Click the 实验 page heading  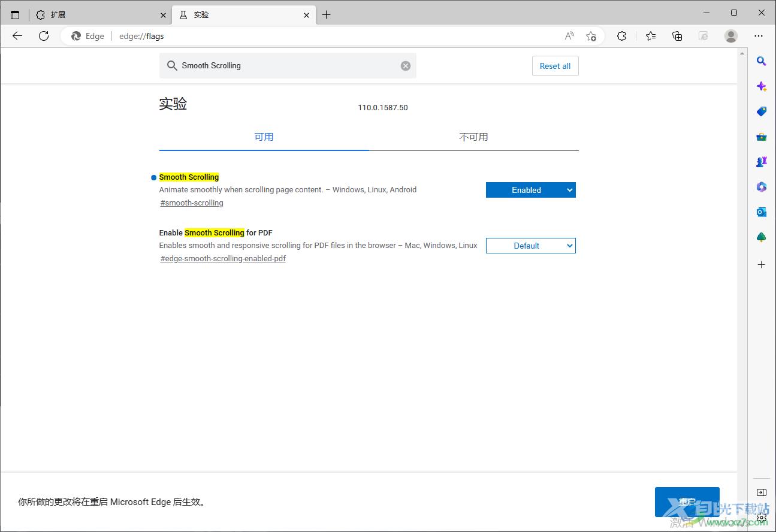click(x=173, y=104)
